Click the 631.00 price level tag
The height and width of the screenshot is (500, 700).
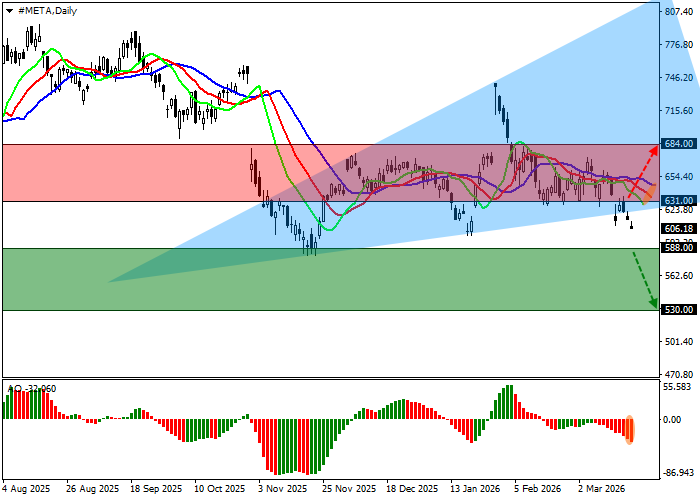tap(678, 200)
